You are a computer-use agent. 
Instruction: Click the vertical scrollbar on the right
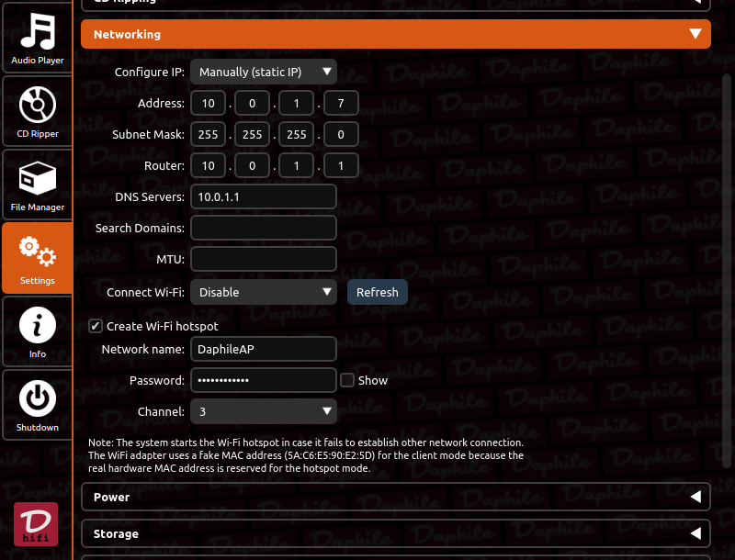[x=727, y=263]
